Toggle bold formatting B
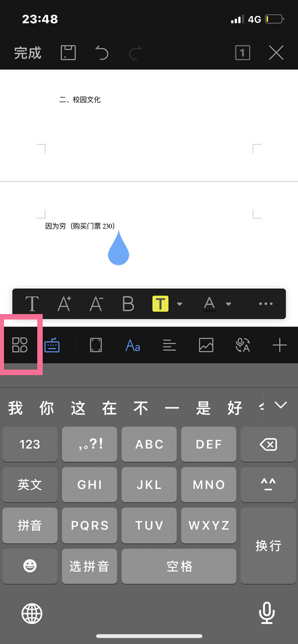The height and width of the screenshot is (644, 298). [x=128, y=304]
